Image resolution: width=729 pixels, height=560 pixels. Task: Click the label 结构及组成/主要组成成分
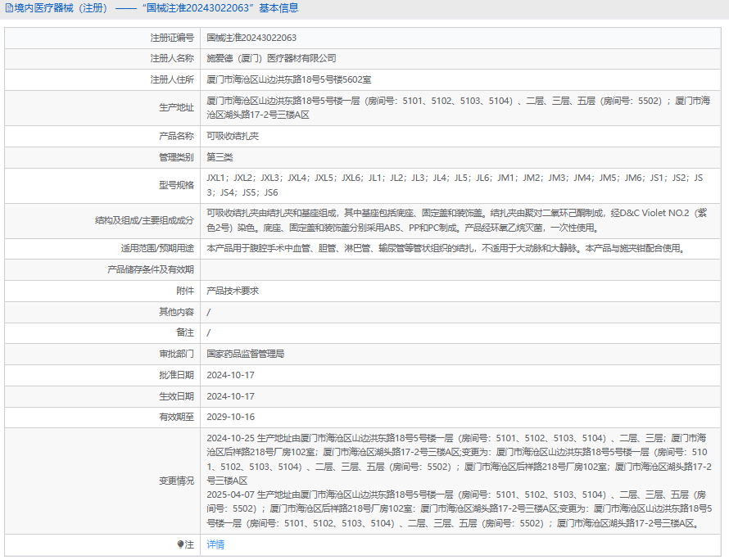click(144, 220)
